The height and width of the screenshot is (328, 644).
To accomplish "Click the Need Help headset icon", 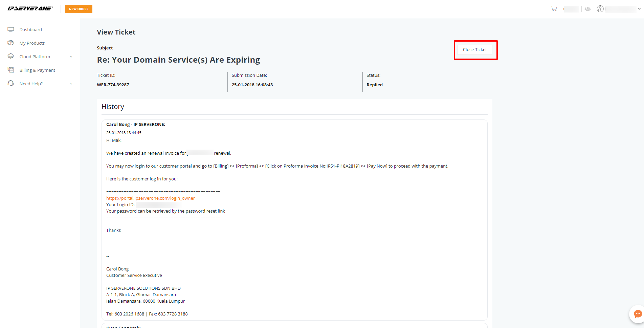I will tap(11, 83).
